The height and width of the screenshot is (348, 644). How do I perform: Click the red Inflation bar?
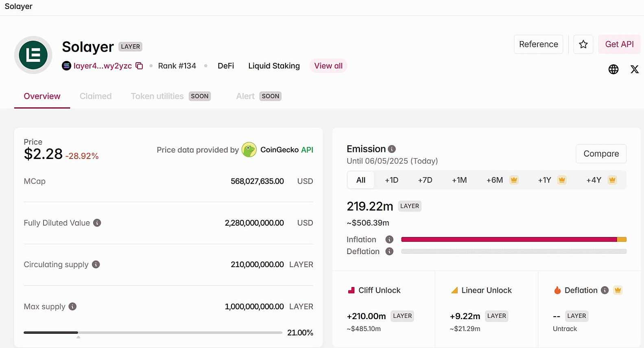[509, 239]
